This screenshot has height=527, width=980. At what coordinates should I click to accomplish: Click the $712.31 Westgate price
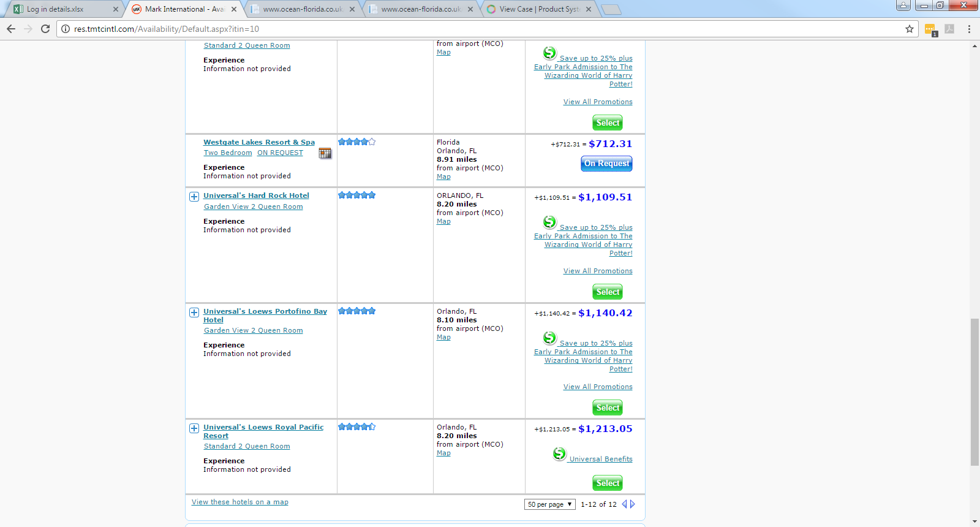point(610,144)
